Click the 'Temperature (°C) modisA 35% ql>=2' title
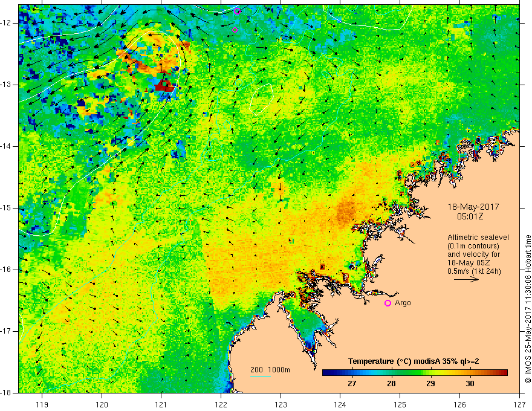Screen dimensions: 532x411 (x=414, y=361)
